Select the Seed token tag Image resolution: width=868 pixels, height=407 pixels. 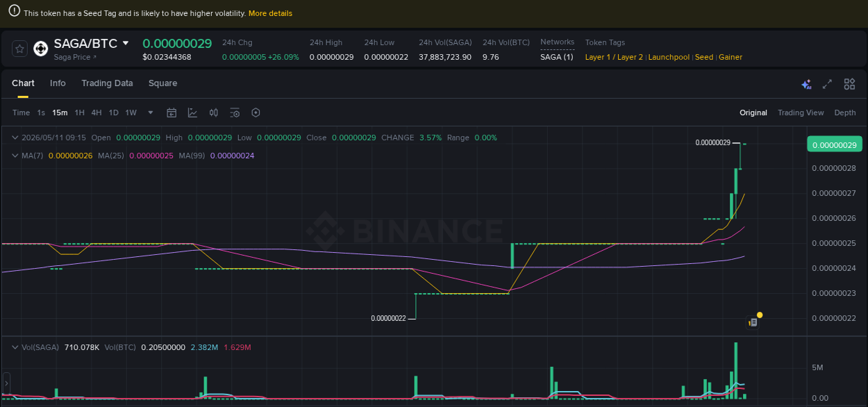tap(704, 57)
